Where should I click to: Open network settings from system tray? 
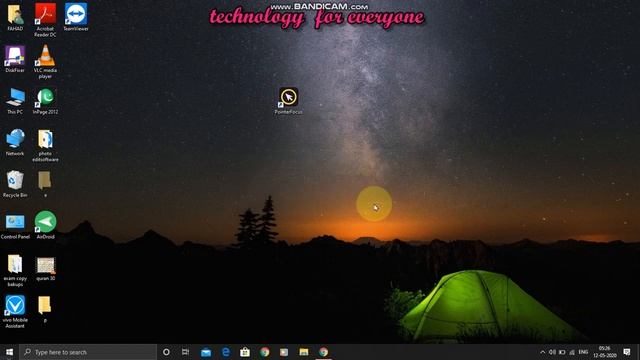[x=572, y=352]
